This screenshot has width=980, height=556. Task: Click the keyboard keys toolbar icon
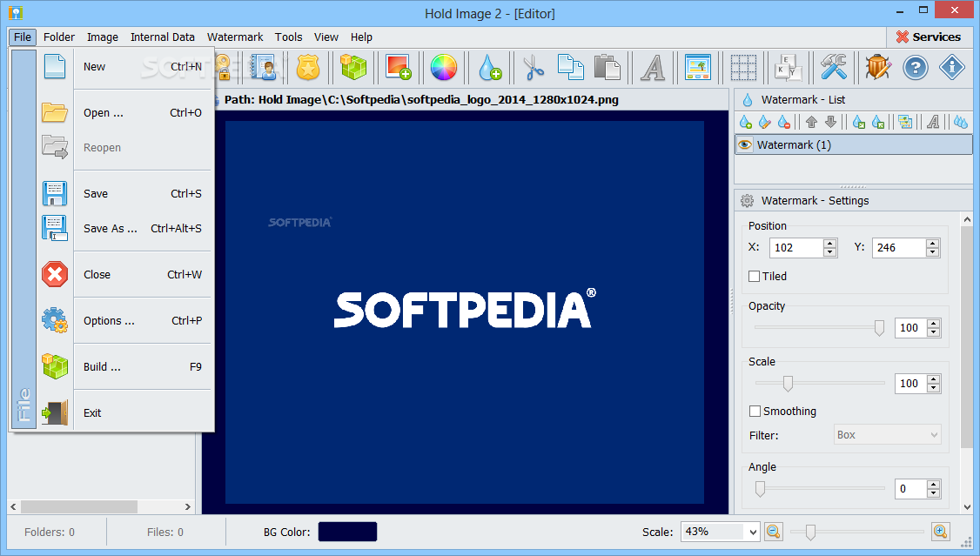(789, 67)
